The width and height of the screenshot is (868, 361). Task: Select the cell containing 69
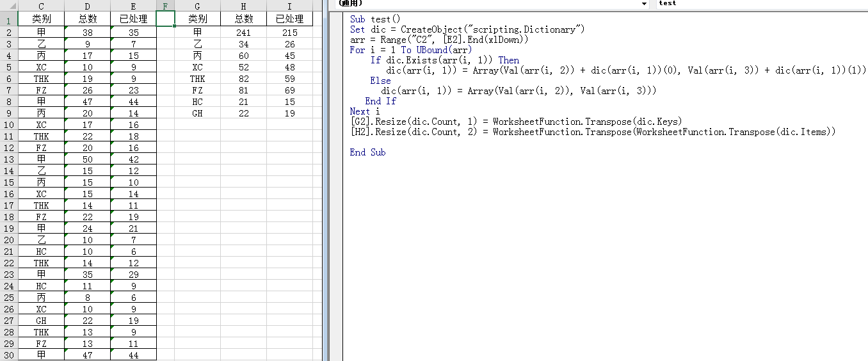290,90
